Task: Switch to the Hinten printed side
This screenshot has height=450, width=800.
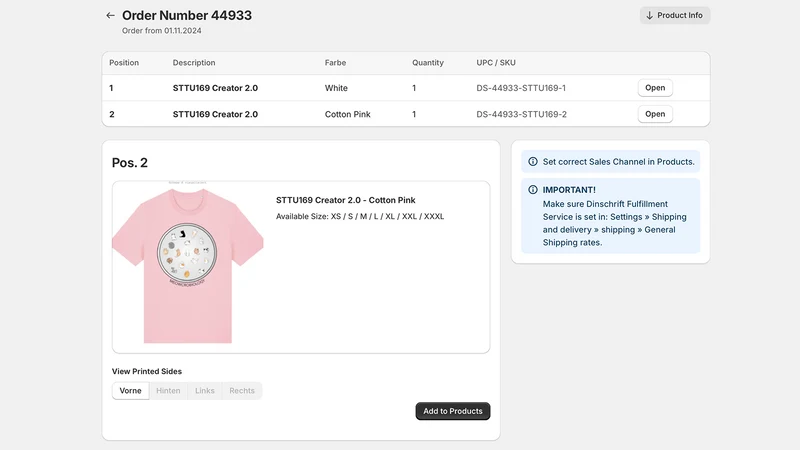Action: (168, 390)
